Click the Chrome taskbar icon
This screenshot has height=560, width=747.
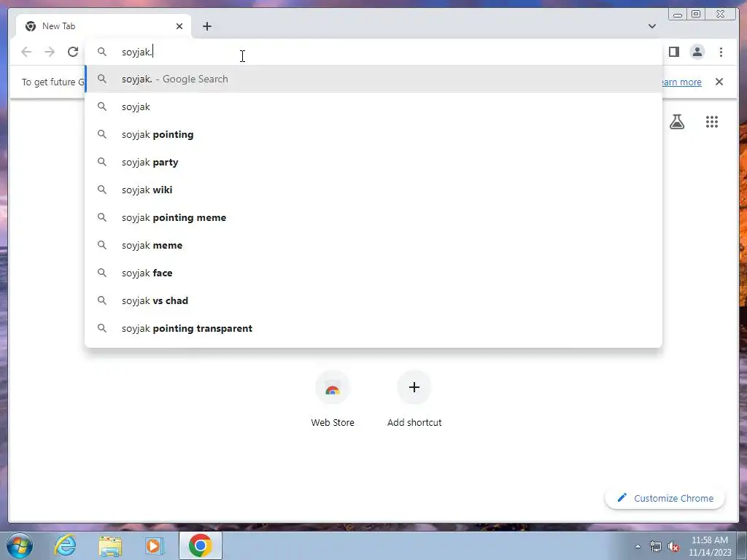[x=200, y=545]
